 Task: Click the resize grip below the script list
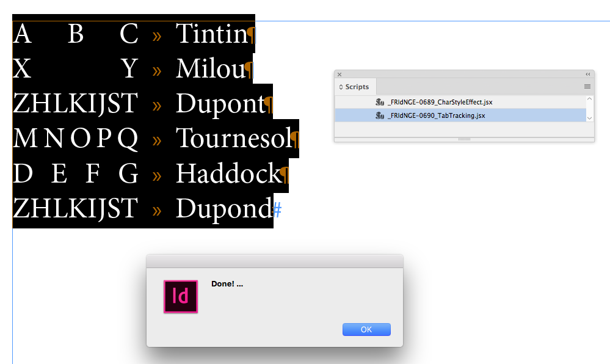(463, 139)
